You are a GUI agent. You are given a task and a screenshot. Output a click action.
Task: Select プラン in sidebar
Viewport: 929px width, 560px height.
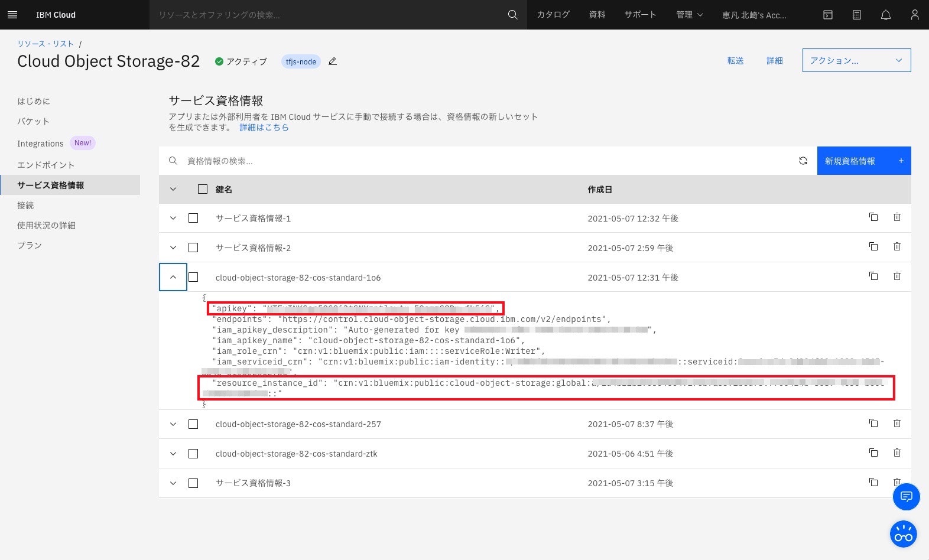[x=30, y=245]
